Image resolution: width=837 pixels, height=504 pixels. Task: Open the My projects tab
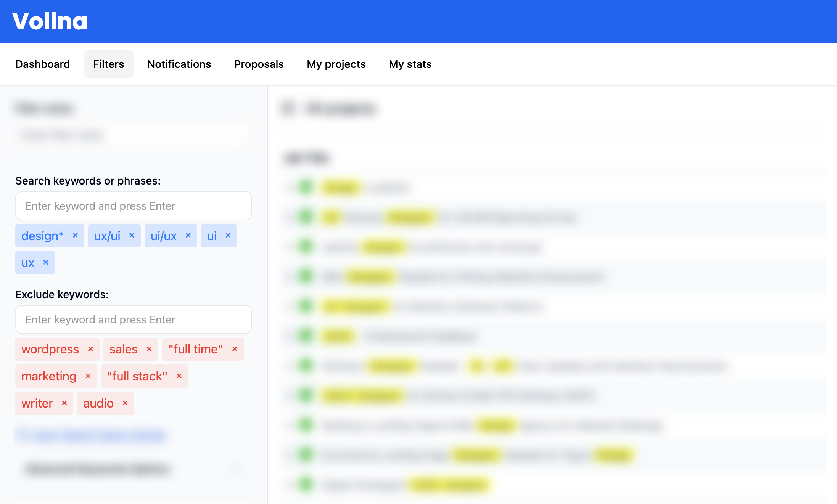click(336, 64)
